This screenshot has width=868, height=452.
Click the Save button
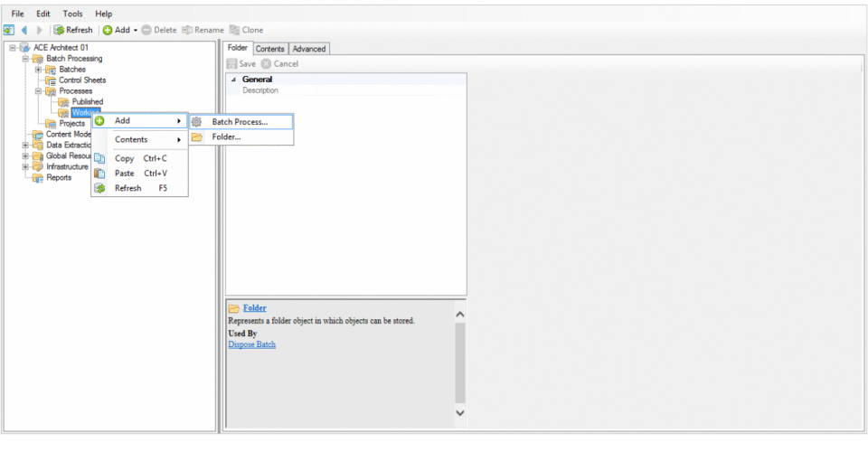pos(241,63)
